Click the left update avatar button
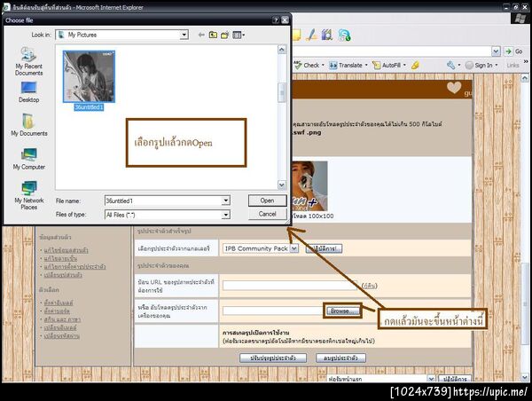532x401 pixels. click(x=273, y=358)
